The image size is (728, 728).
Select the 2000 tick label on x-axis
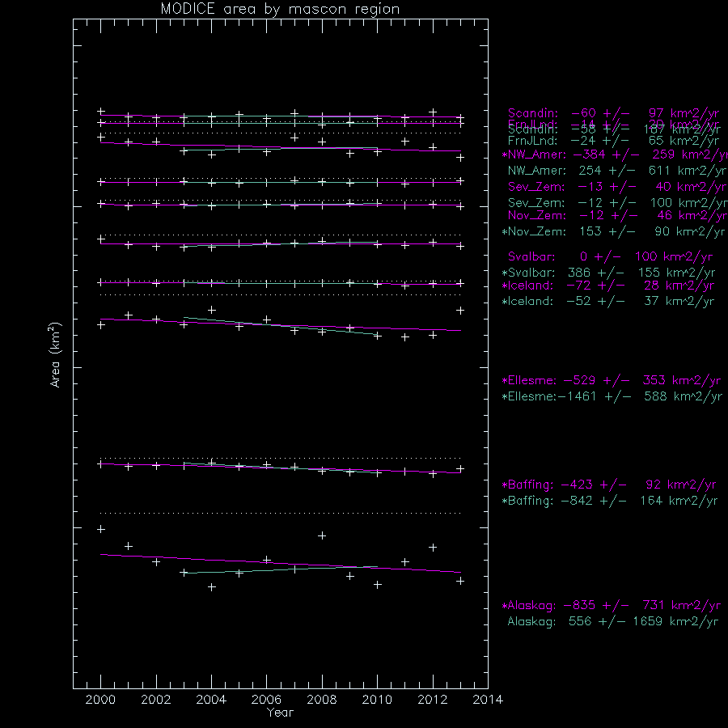tap(100, 700)
